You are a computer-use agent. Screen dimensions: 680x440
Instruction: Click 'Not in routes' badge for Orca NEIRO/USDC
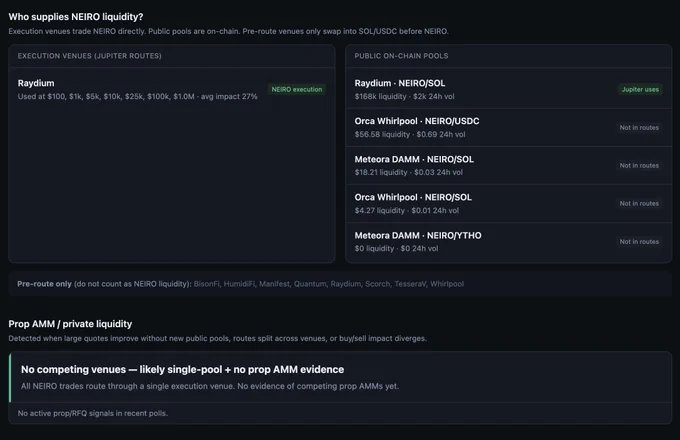tap(639, 127)
